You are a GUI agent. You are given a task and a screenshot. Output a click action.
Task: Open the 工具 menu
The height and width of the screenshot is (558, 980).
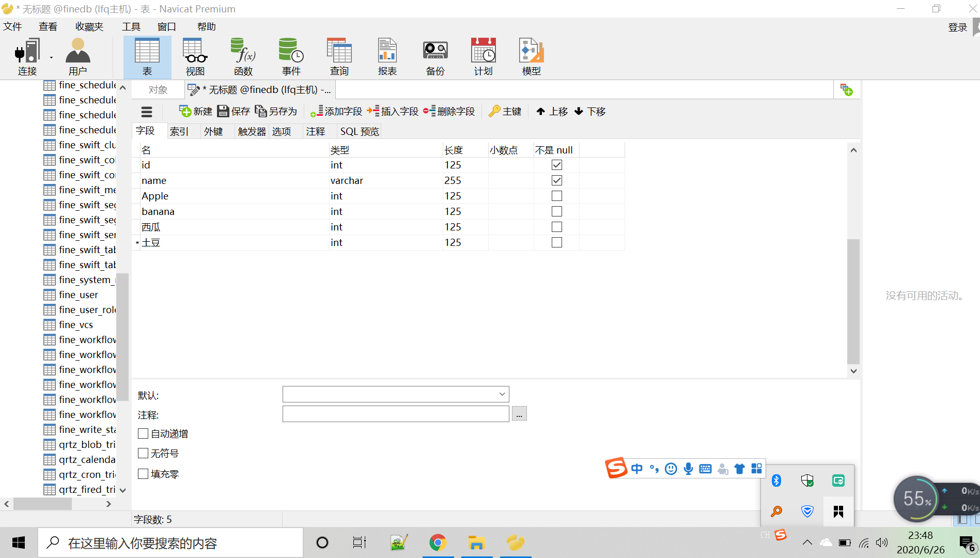tap(131, 26)
